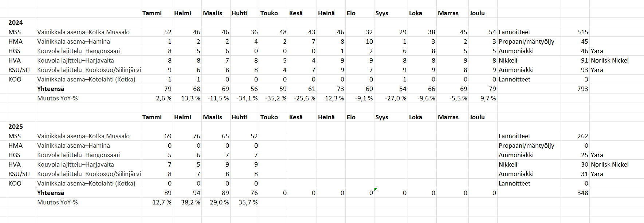Select the KOO code in 2025 table
Viewport: 644px width, 223px height.
click(x=15, y=183)
